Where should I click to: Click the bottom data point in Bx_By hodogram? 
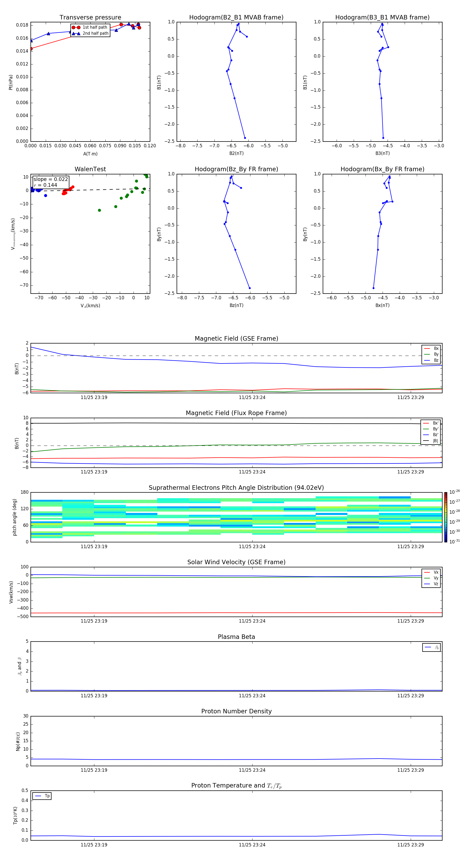pyautogui.click(x=373, y=288)
